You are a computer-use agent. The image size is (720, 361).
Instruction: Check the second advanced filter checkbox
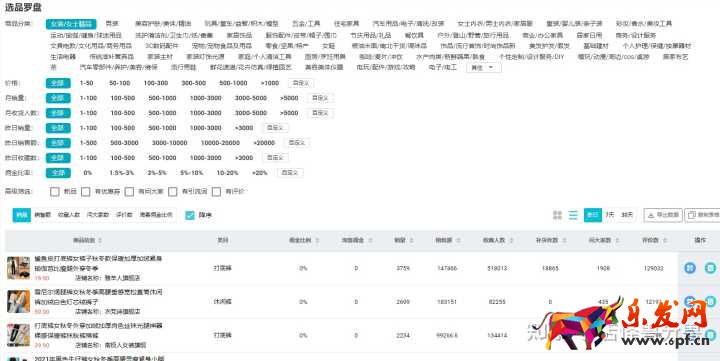coord(85,191)
